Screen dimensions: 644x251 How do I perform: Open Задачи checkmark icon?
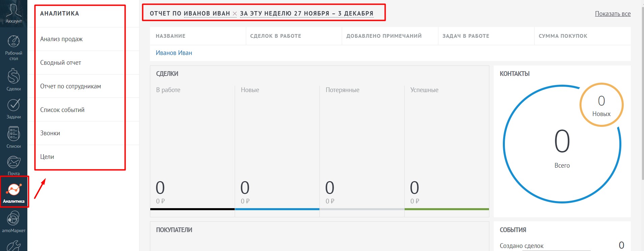tap(14, 109)
